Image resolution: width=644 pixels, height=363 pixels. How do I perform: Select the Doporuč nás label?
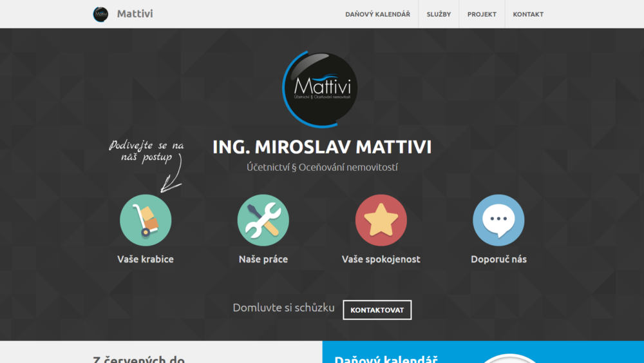(x=498, y=259)
